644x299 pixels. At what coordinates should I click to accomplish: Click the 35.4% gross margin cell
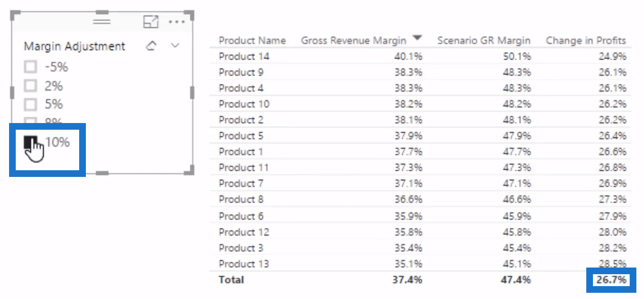[409, 248]
